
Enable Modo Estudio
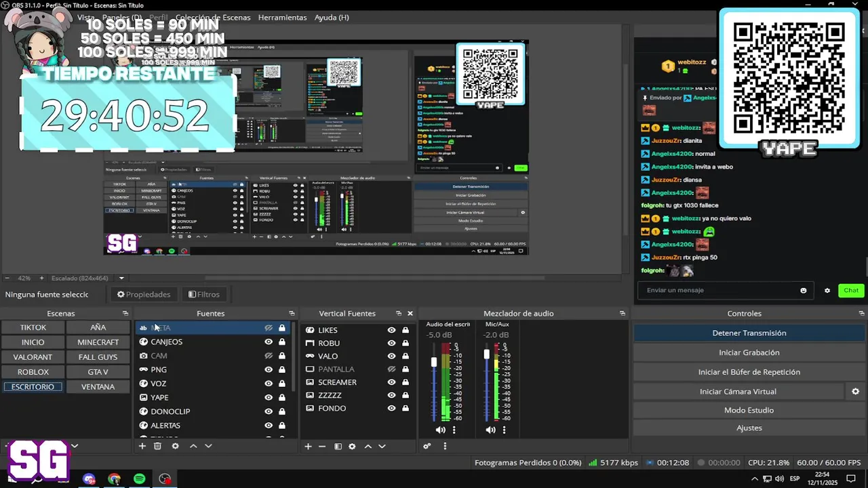pyautogui.click(x=749, y=410)
